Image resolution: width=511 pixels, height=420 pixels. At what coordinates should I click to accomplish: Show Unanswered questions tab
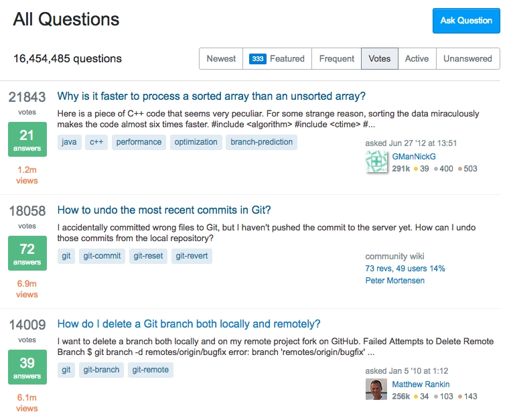tap(467, 59)
